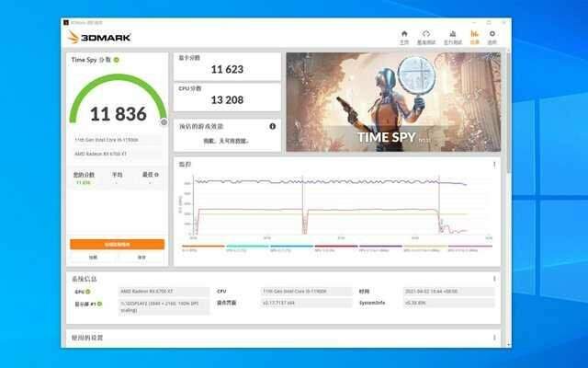Click green status icon next to Display #1
The image size is (588, 368).
pyautogui.click(x=98, y=303)
